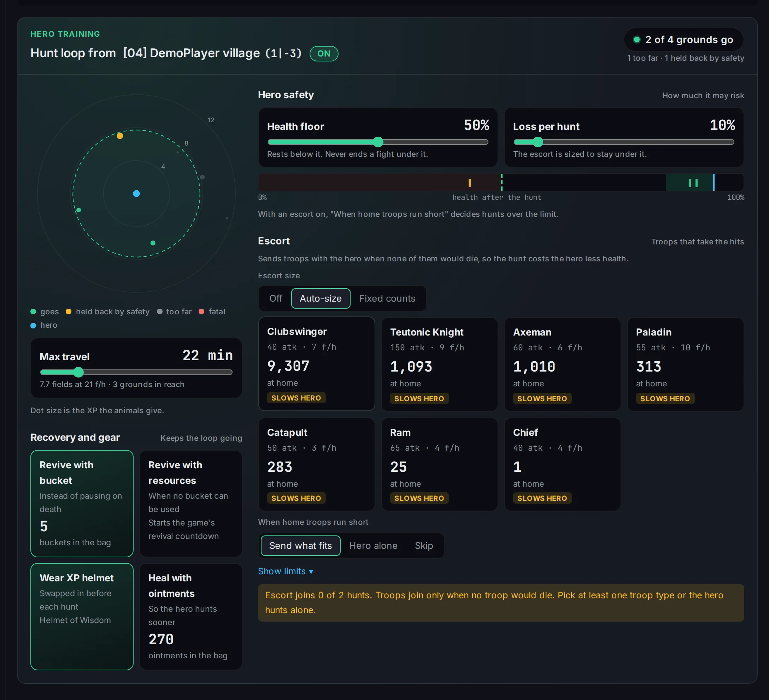Expand Show limits section

point(285,571)
